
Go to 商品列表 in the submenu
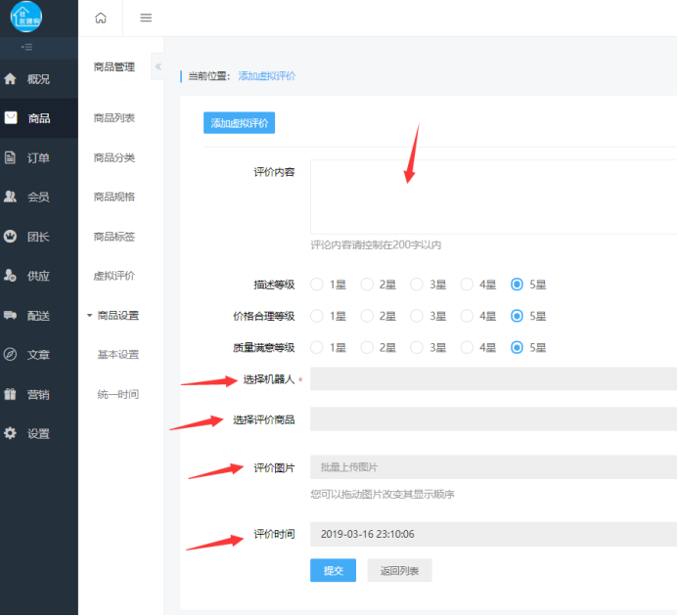tap(114, 118)
